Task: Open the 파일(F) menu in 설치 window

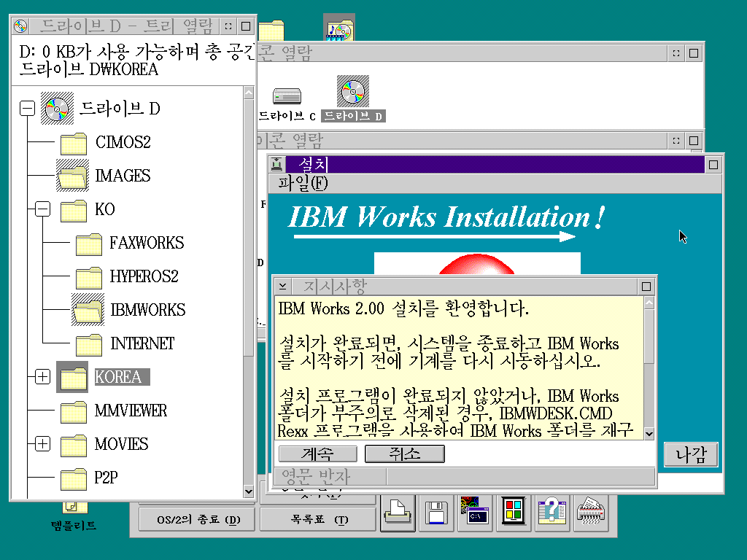Action: [x=303, y=183]
